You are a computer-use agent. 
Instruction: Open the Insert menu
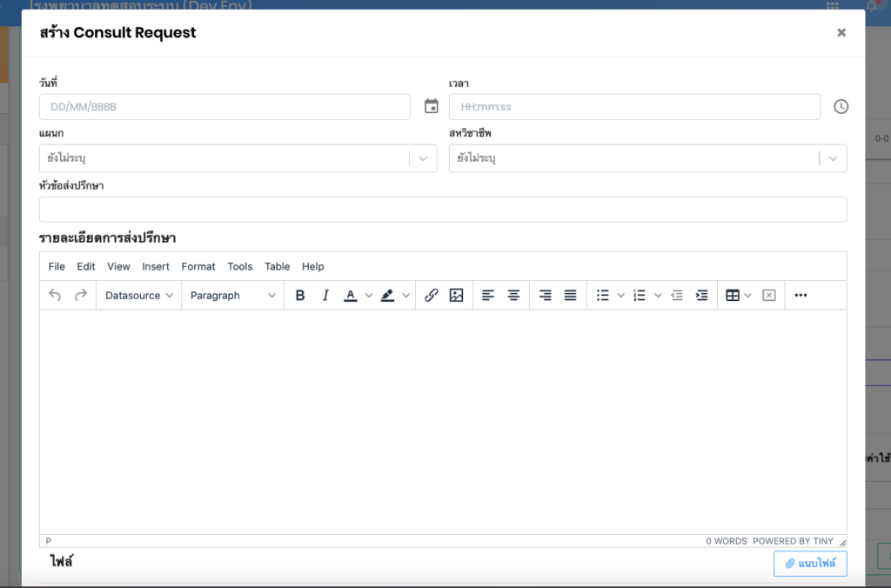pos(156,266)
